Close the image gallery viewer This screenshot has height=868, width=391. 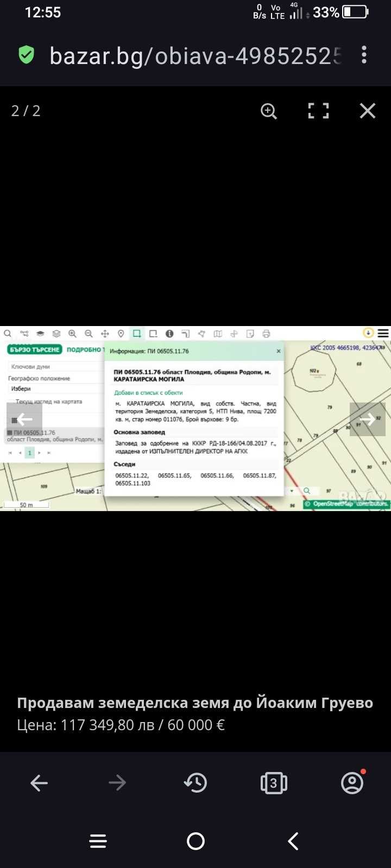[x=368, y=111]
